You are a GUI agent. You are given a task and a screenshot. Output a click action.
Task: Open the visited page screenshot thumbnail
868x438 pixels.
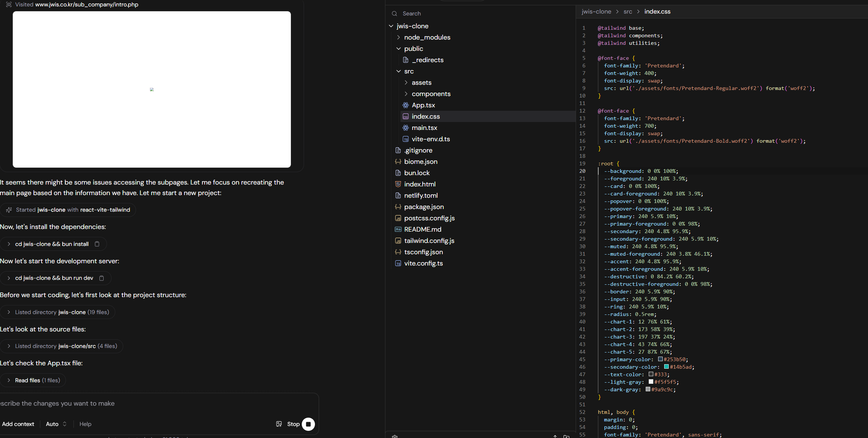152,89
